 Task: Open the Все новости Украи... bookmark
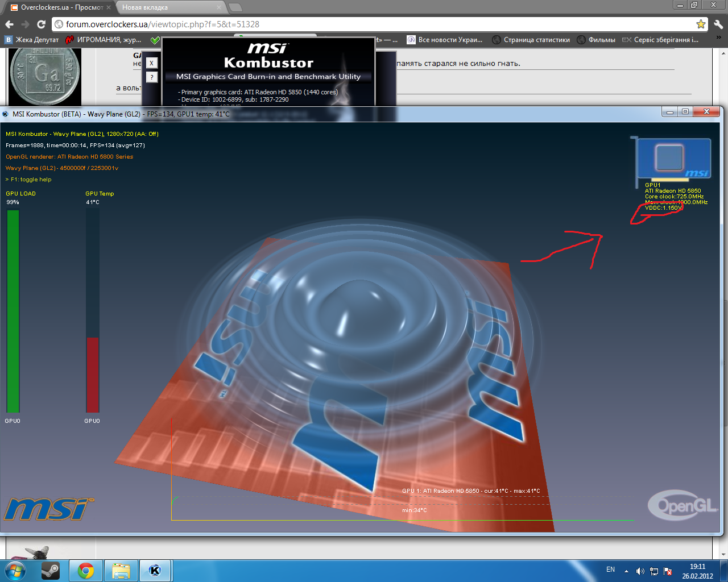pyautogui.click(x=445, y=40)
